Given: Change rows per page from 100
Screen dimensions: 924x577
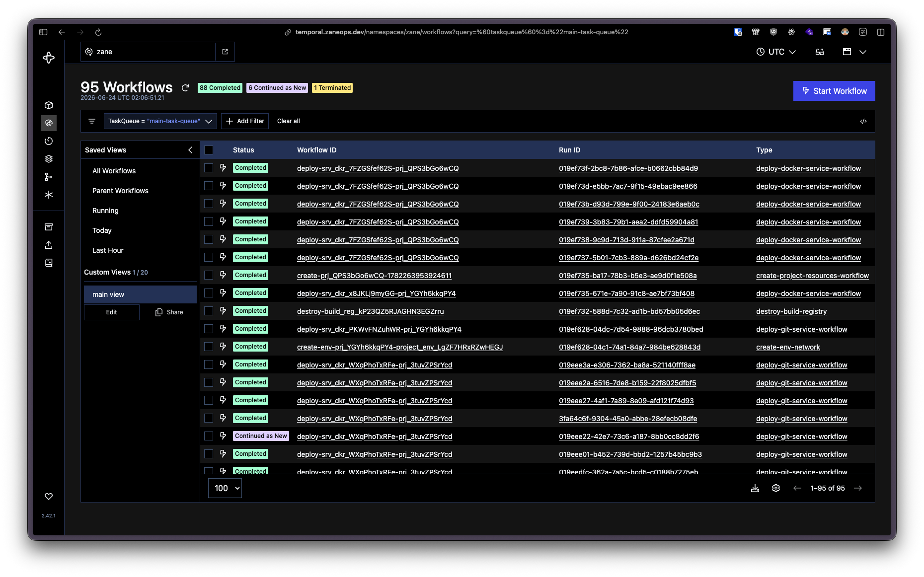Looking at the screenshot, I should [x=225, y=488].
